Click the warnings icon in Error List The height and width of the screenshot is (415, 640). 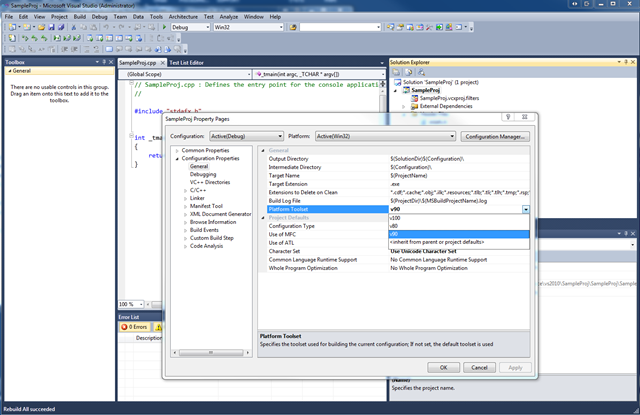[158, 327]
